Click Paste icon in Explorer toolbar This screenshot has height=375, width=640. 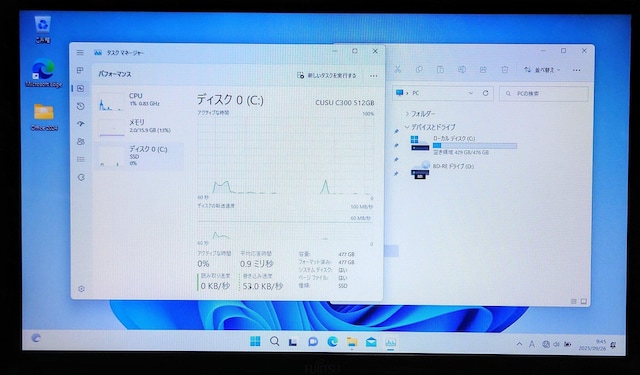(x=440, y=70)
